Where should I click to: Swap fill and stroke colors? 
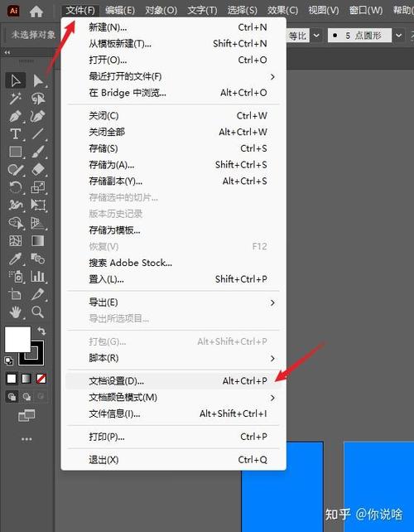pos(41,331)
